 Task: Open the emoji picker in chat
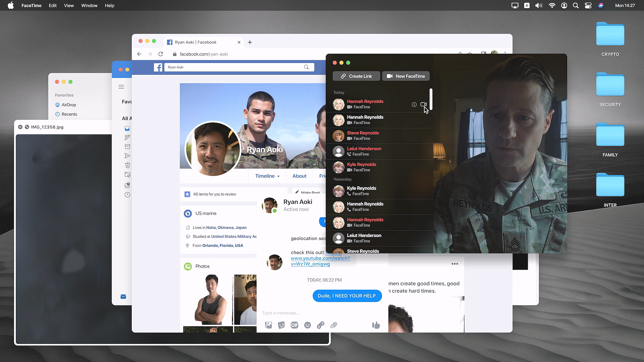pyautogui.click(x=308, y=325)
